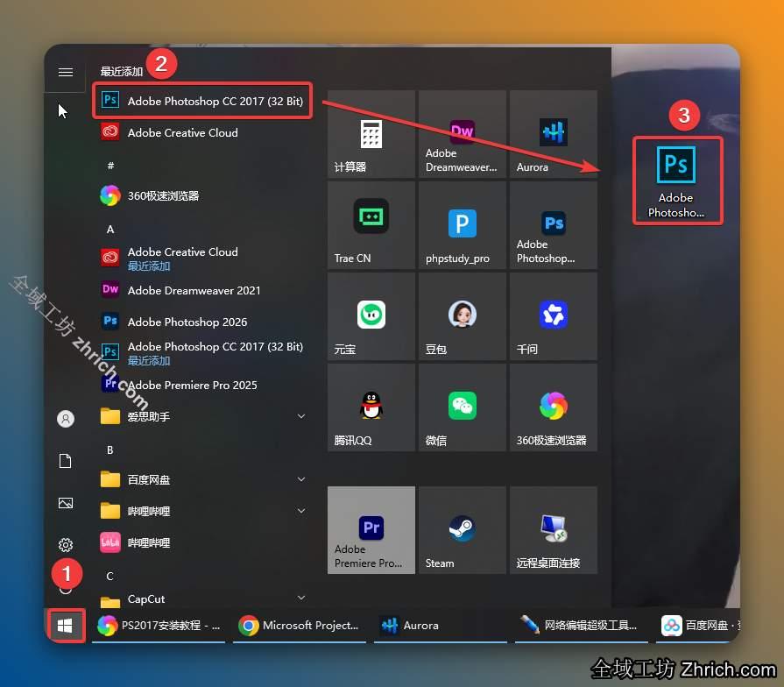The width and height of the screenshot is (784, 687).
Task: Open the 腾讯QQ tile
Action: click(371, 407)
